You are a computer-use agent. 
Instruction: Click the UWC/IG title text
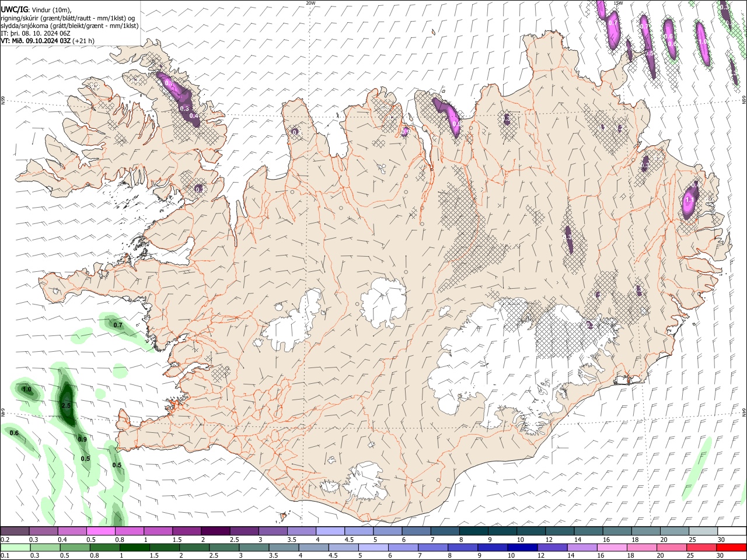point(15,10)
